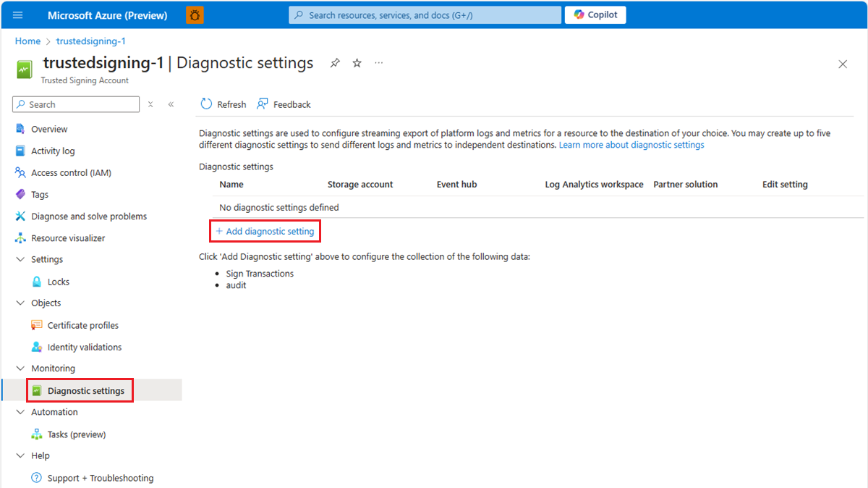Click the No diagnostic settings defined text

279,207
